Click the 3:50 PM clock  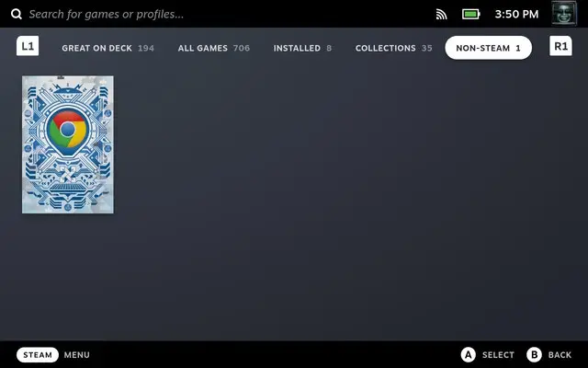516,15
